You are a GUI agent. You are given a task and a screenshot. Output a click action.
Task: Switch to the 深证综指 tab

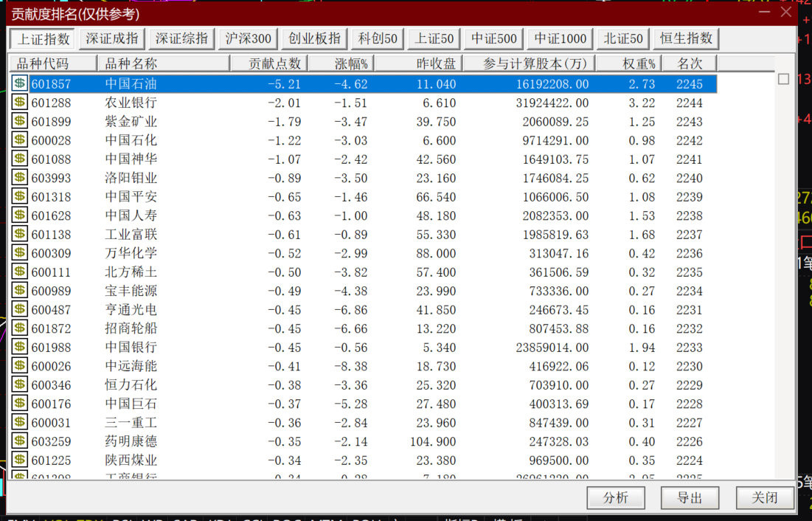[181, 39]
